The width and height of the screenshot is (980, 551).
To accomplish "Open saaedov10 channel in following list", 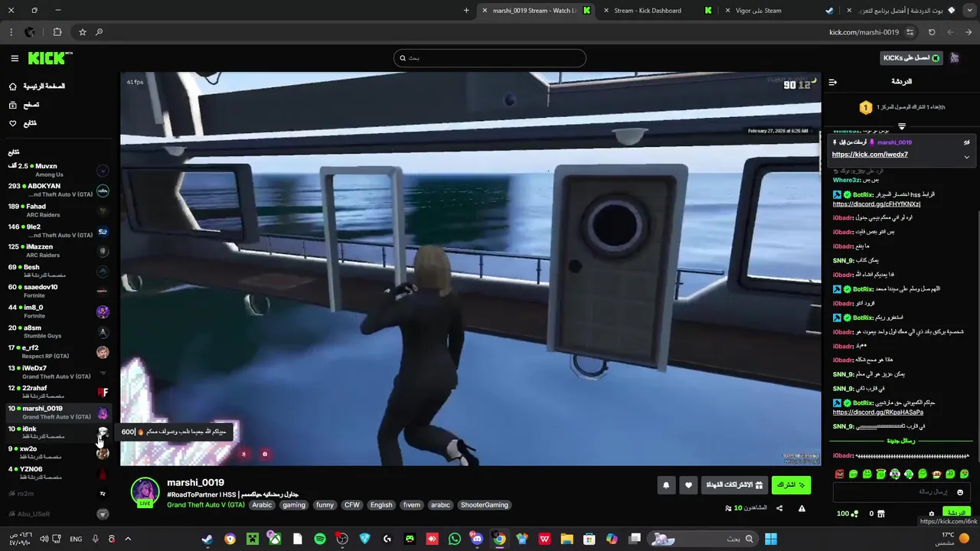I will tap(58, 292).
